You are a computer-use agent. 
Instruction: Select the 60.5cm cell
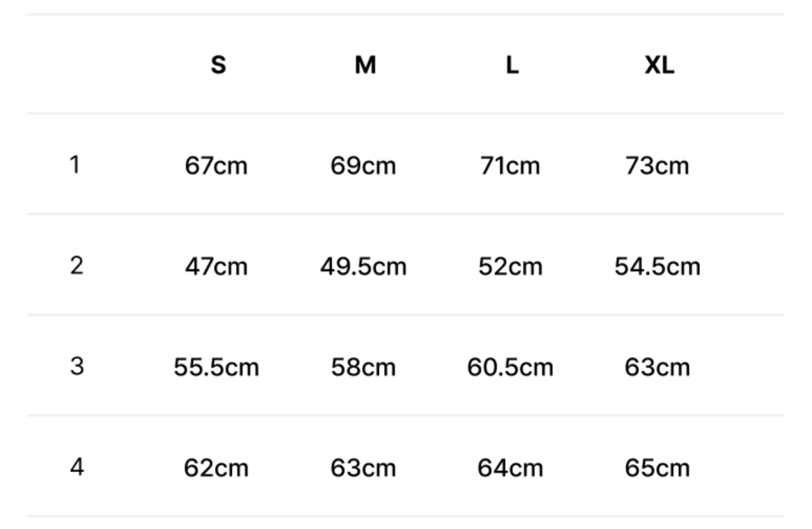pyautogui.click(x=510, y=367)
